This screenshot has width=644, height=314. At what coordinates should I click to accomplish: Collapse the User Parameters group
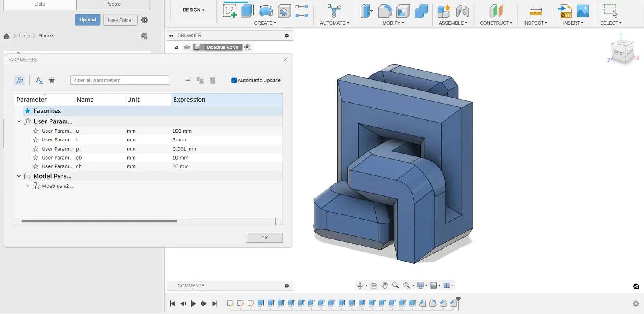point(19,121)
